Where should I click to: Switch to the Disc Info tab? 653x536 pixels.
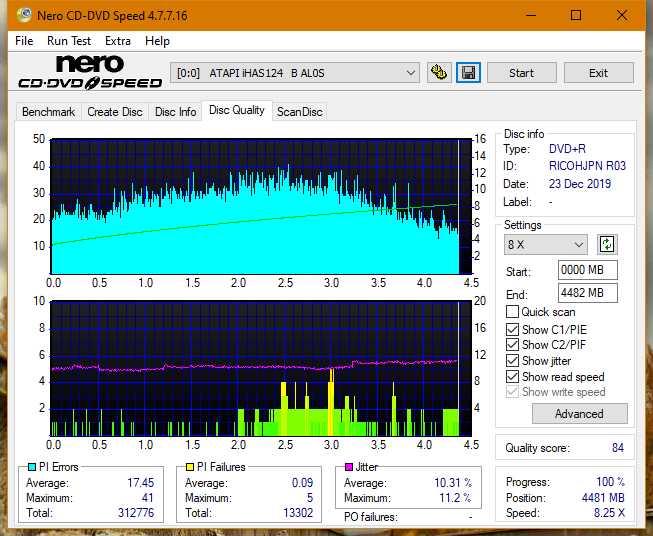click(175, 112)
